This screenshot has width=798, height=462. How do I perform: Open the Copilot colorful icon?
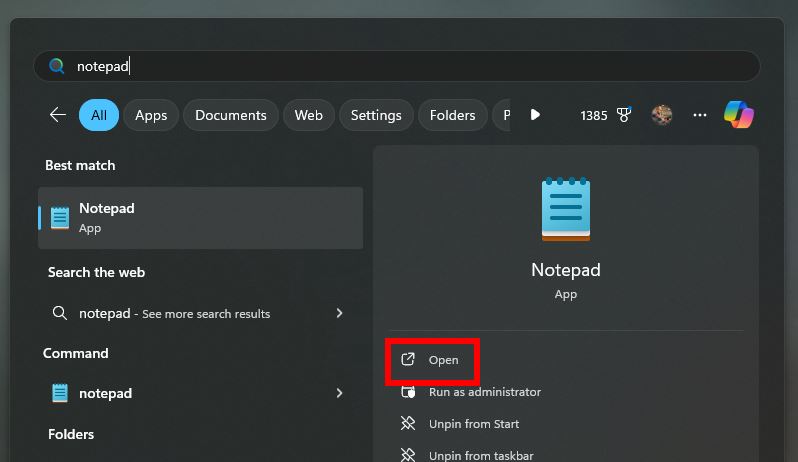[738, 114]
